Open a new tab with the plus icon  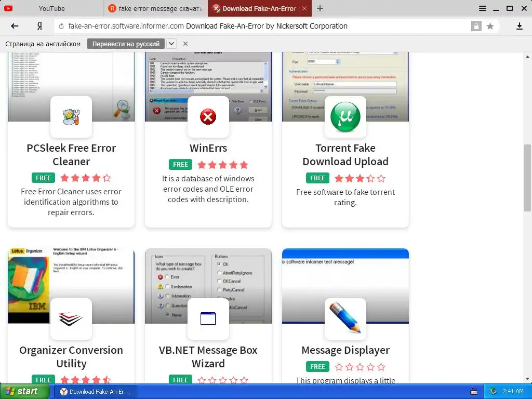click(320, 8)
